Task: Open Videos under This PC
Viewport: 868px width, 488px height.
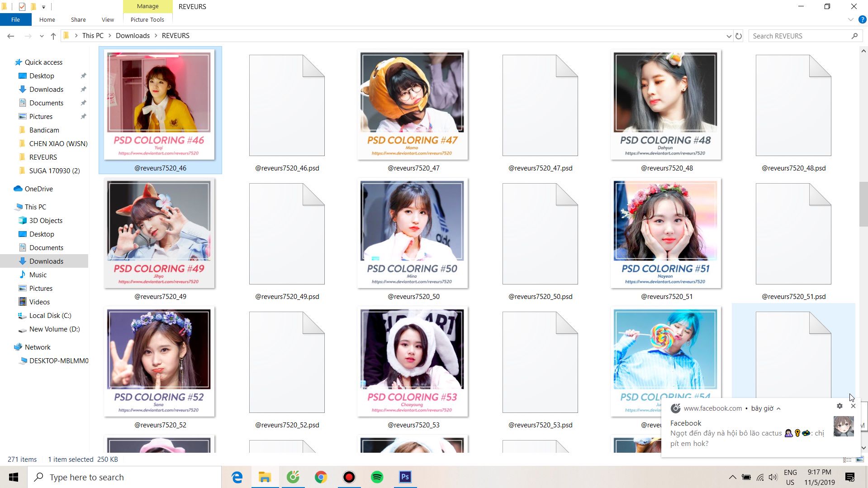Action: click(x=39, y=302)
